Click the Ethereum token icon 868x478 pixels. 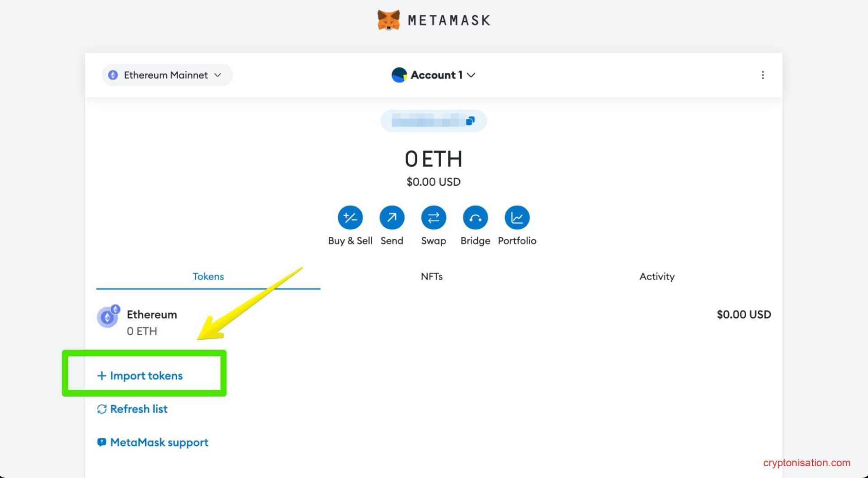pyautogui.click(x=108, y=317)
